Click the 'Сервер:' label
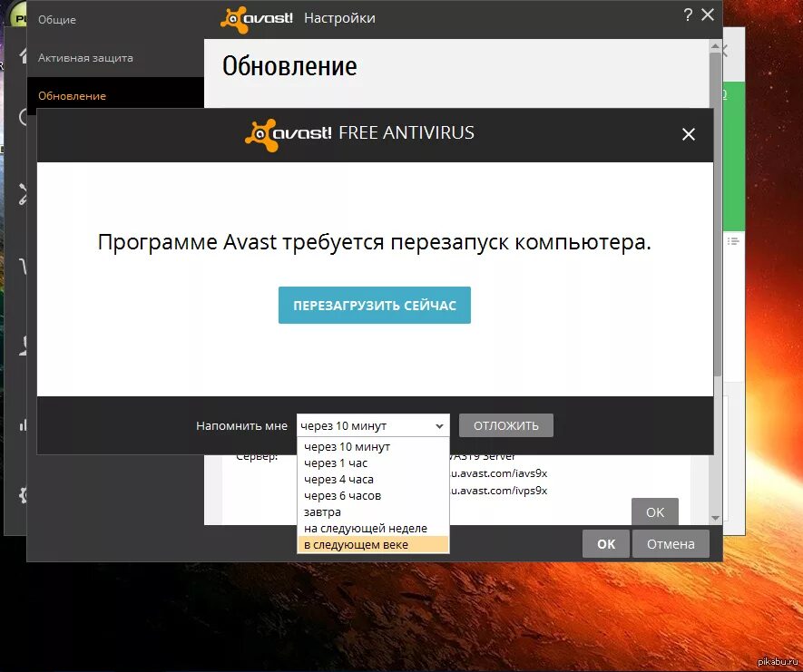This screenshot has height=672, width=803. (x=257, y=456)
